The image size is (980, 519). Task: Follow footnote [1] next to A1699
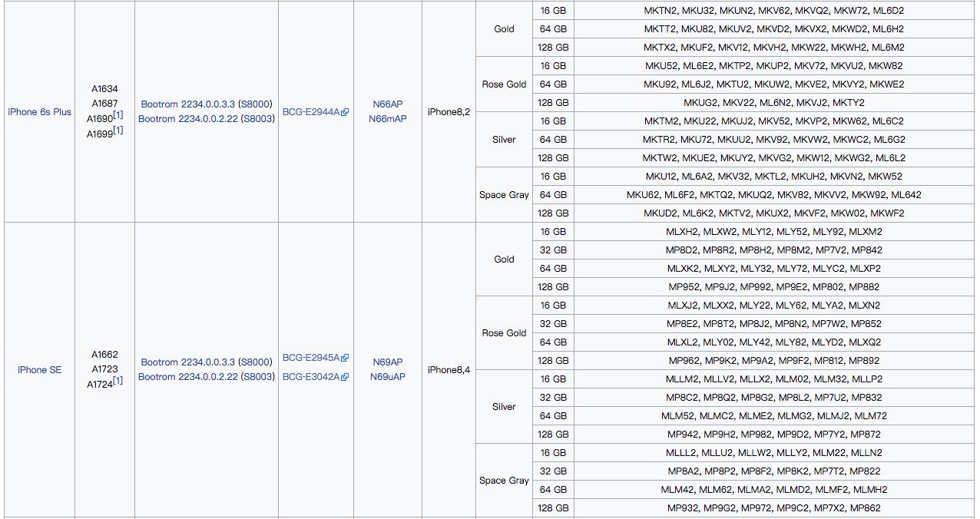click(118, 131)
